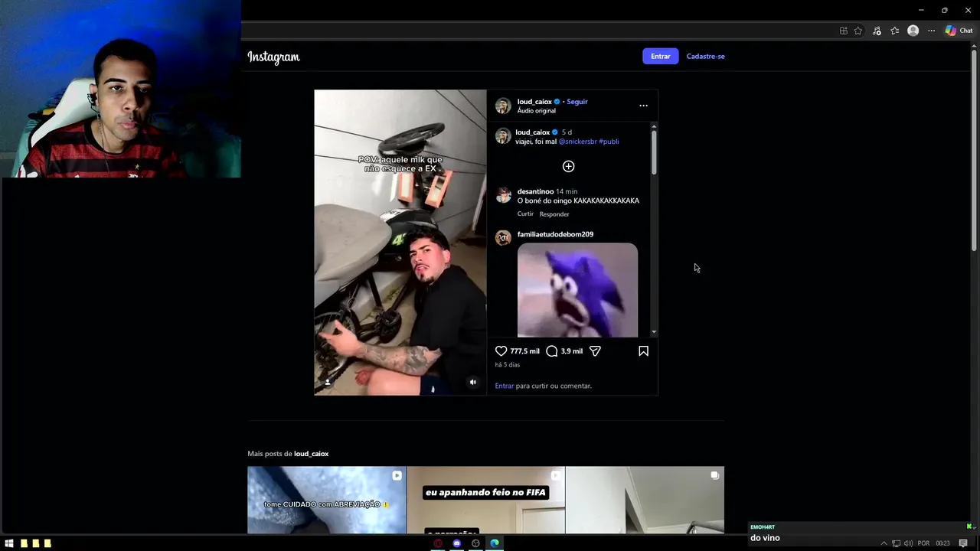Like the desantinoo comment via Curtir
This screenshot has height=551, width=980.
525,214
